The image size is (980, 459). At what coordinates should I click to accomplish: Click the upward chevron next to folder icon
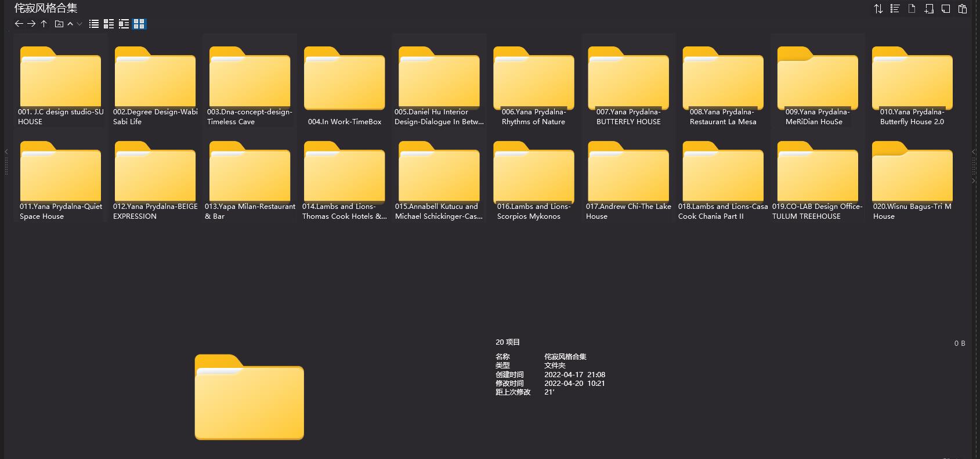tap(70, 24)
